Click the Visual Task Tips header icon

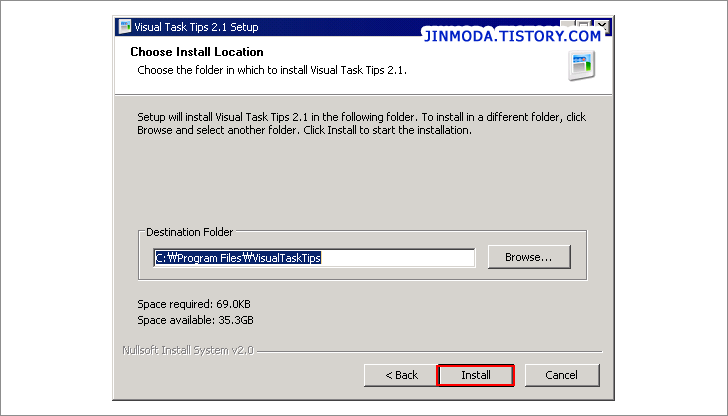tap(582, 65)
